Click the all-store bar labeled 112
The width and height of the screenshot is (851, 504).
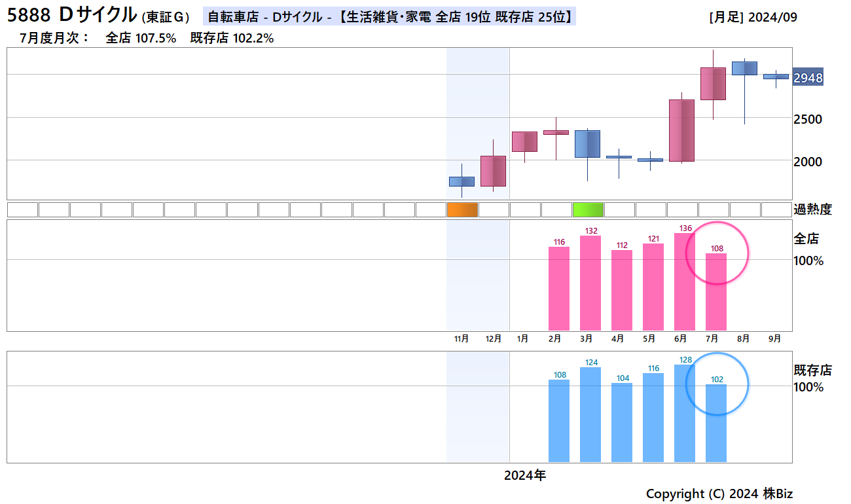coord(622,290)
